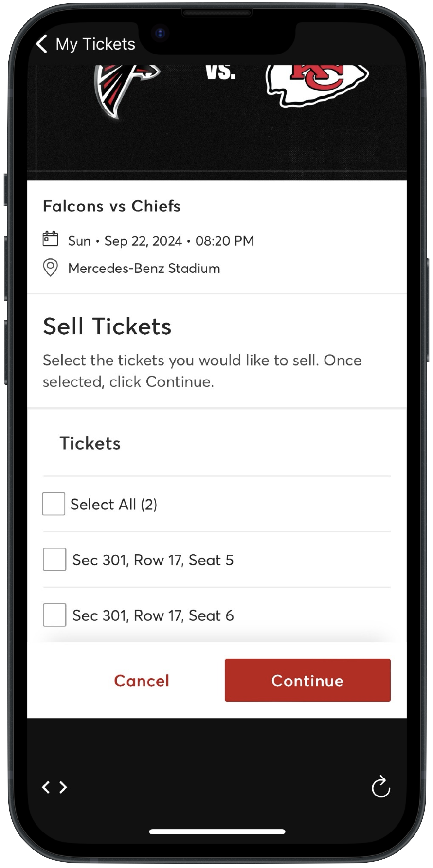Tick the Seat 6 ticket checkbox

click(54, 615)
